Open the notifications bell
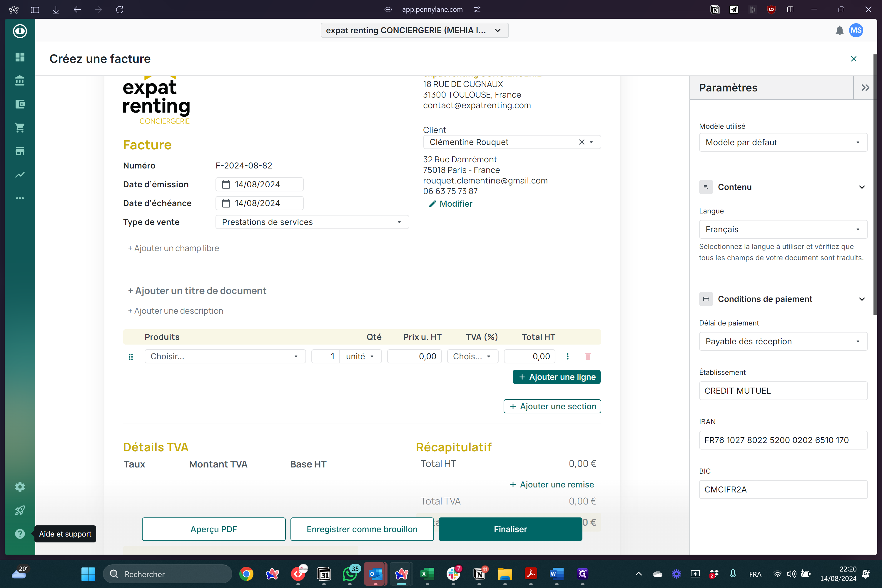The height and width of the screenshot is (588, 882). tap(839, 30)
